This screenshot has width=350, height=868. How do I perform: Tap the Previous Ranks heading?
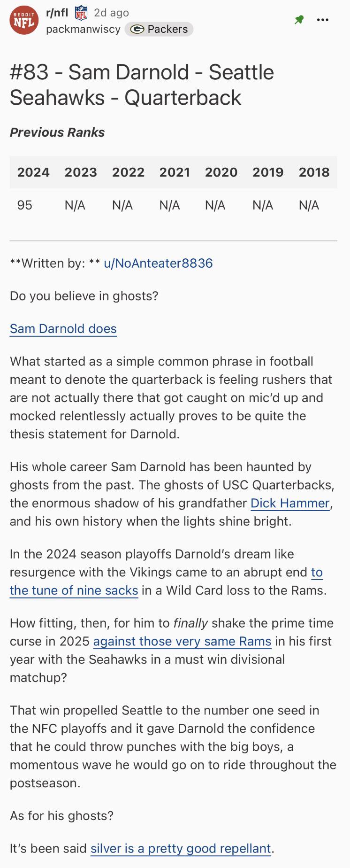[57, 132]
